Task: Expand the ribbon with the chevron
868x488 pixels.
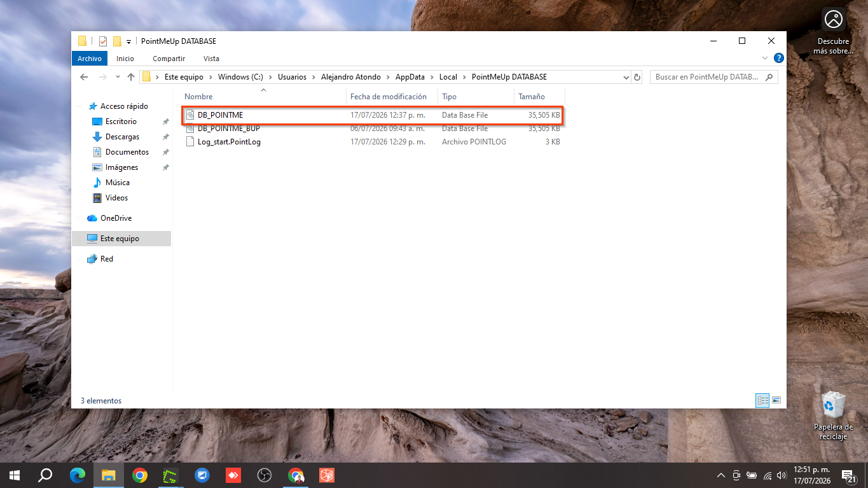Action: pos(764,59)
